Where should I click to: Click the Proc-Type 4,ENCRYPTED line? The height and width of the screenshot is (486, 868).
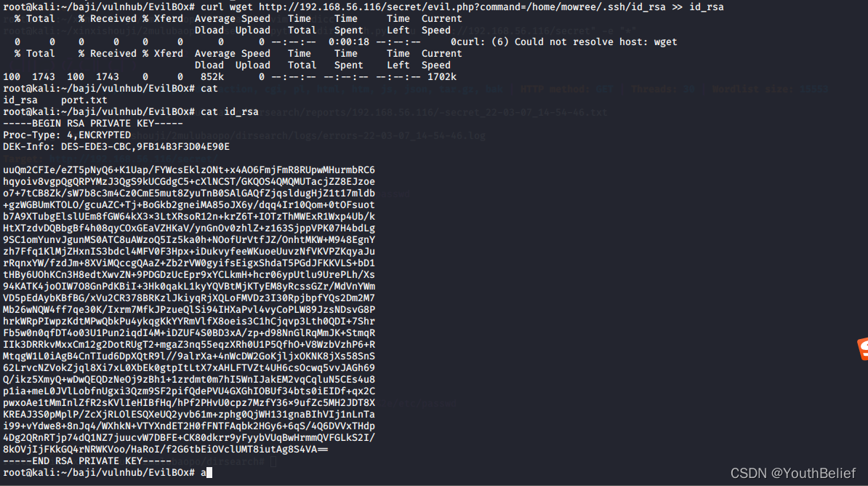point(67,135)
